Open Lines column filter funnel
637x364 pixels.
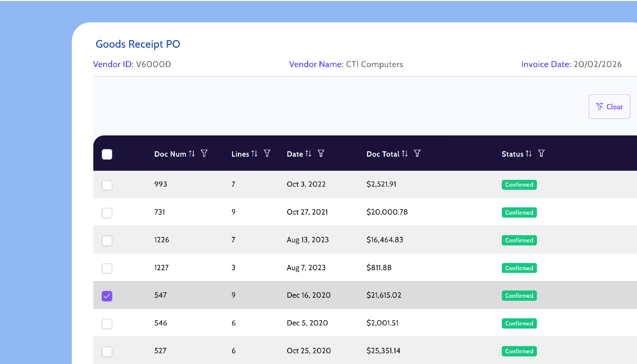click(x=267, y=153)
